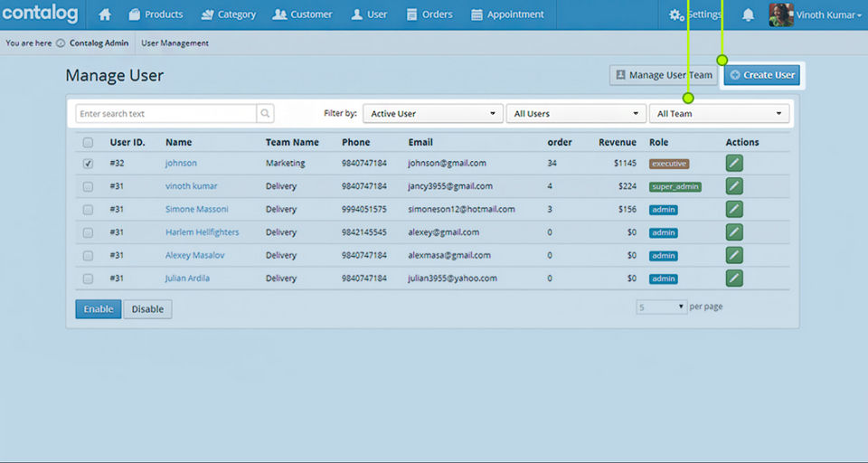This screenshot has width=868, height=463.
Task: Uncheck the johnson row checkbox
Action: [88, 164]
